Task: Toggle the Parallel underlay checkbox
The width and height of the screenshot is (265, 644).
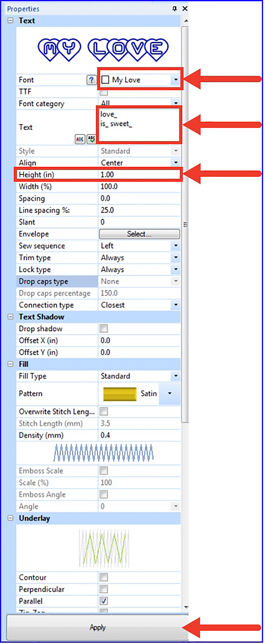Action: coord(104,601)
